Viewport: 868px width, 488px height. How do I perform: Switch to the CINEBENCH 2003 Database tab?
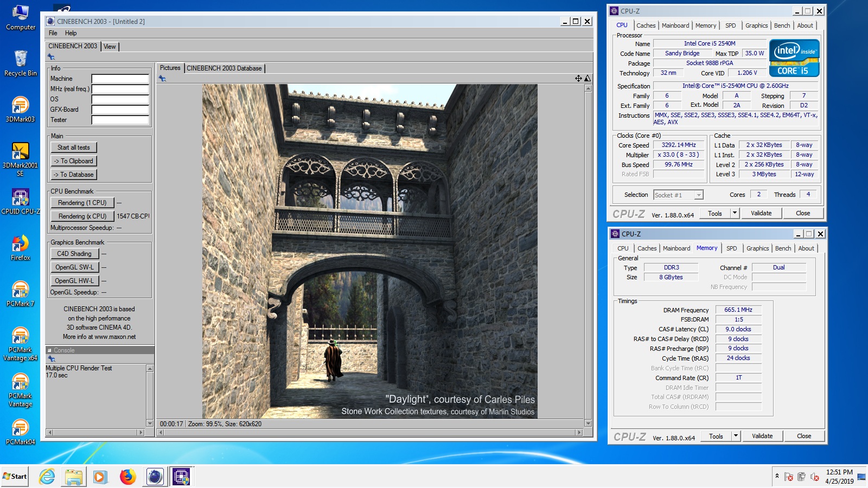pyautogui.click(x=224, y=68)
